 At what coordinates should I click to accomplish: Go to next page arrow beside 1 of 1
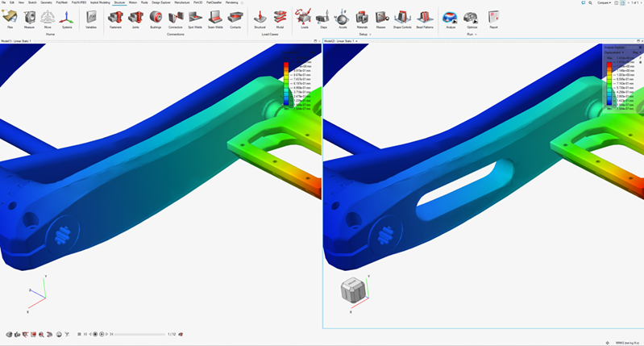pyautogui.click(x=642, y=3)
